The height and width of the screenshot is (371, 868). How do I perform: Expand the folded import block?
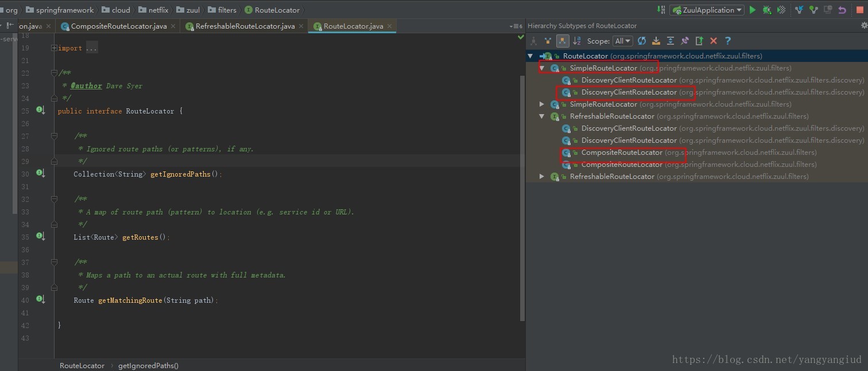54,48
